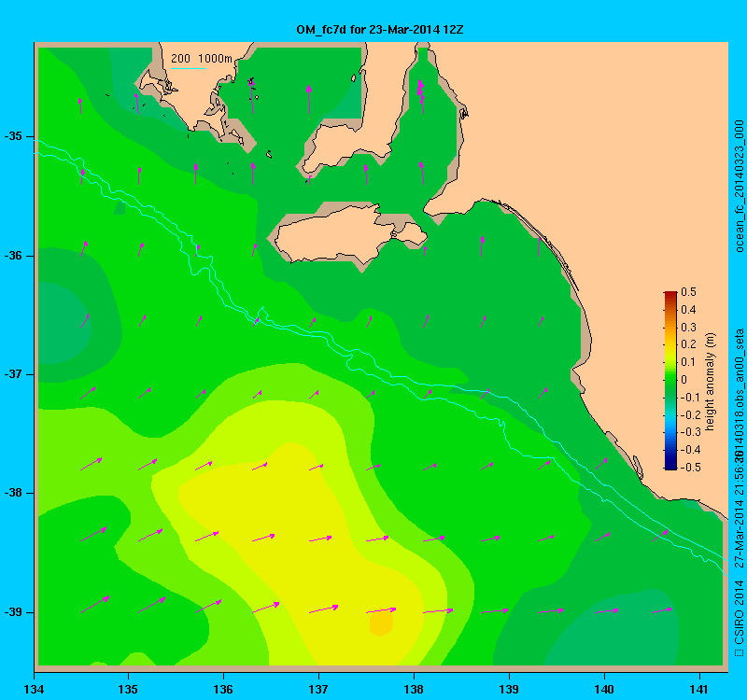The height and width of the screenshot is (700, 747).
Task: Click the height anomaly color bar
Action: coord(670,381)
